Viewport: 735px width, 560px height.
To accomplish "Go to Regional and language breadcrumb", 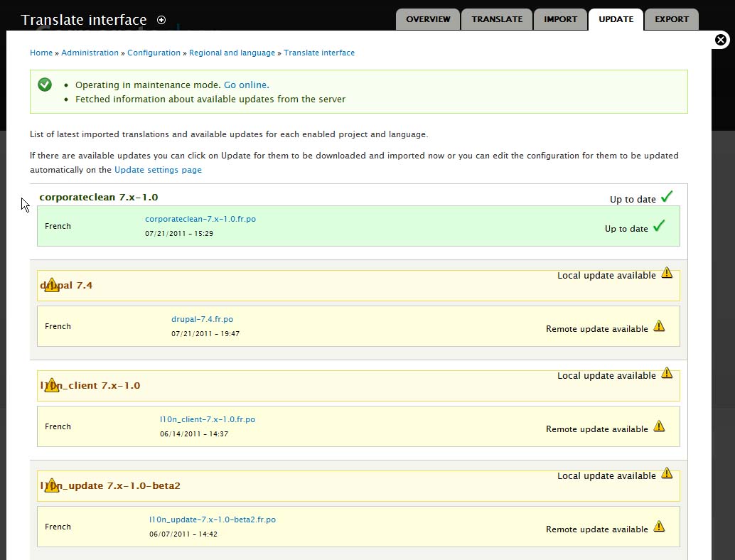I will coord(232,53).
